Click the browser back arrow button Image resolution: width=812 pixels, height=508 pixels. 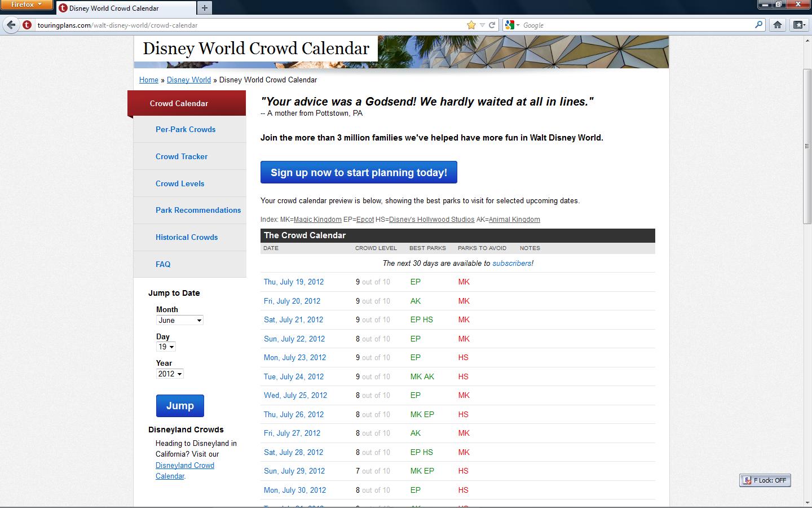(11, 25)
